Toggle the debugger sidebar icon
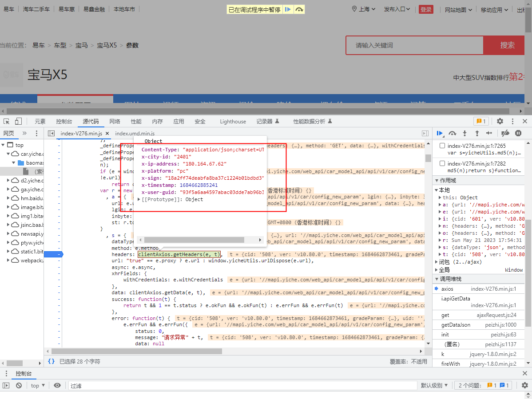This screenshot has width=532, height=399. [x=425, y=134]
